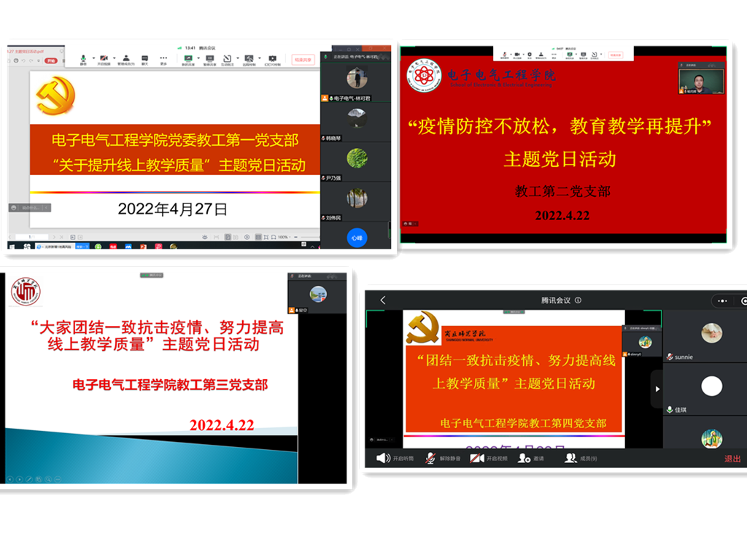The height and width of the screenshot is (560, 747).
Task: Click 暂停共享 in the first meeting toolbar
Action: [x=209, y=58]
